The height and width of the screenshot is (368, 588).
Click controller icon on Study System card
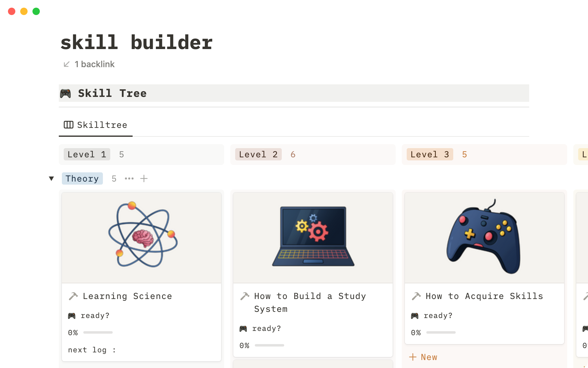click(243, 328)
